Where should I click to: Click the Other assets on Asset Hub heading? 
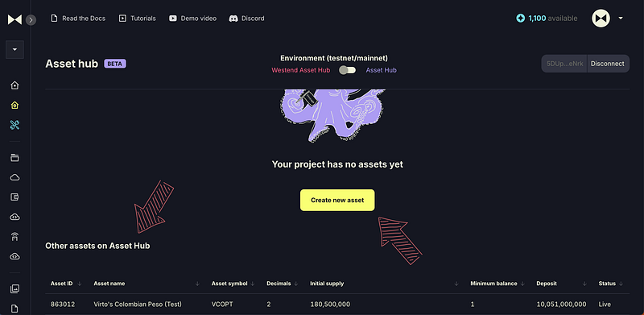(x=97, y=246)
